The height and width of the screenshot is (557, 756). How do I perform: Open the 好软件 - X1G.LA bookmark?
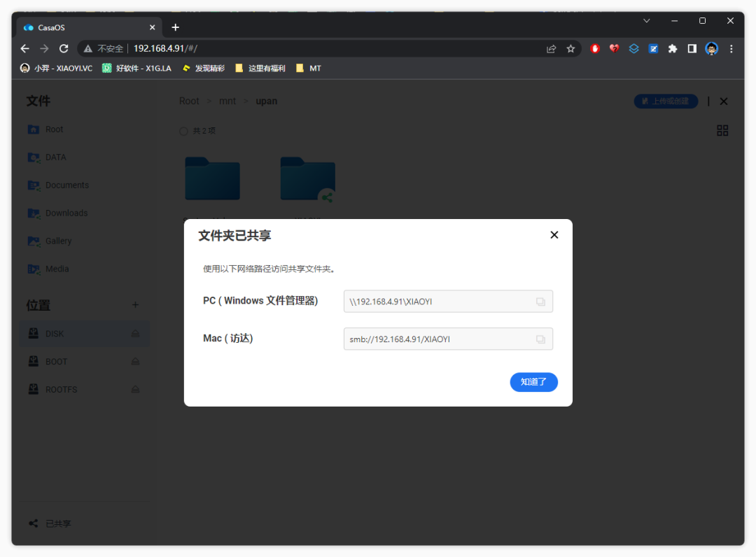tap(136, 69)
